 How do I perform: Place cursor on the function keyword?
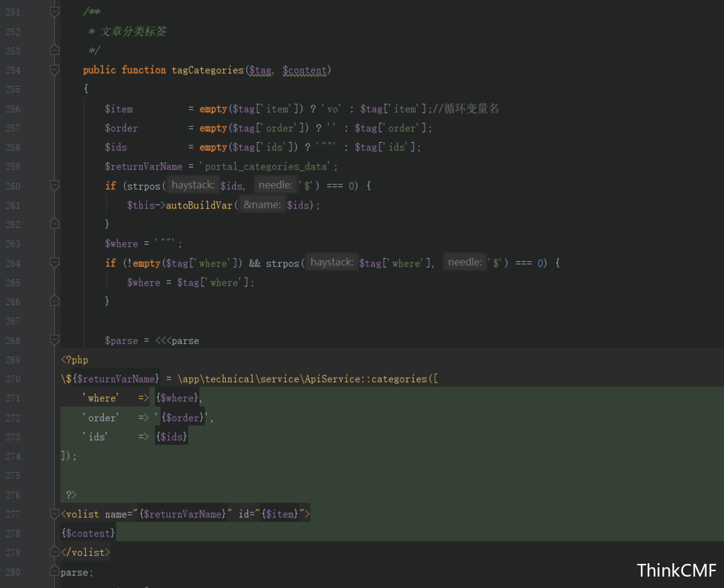click(x=143, y=70)
